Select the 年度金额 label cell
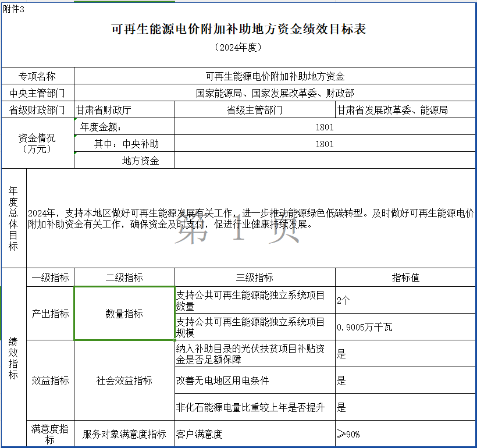477x448 pixels. (x=124, y=127)
